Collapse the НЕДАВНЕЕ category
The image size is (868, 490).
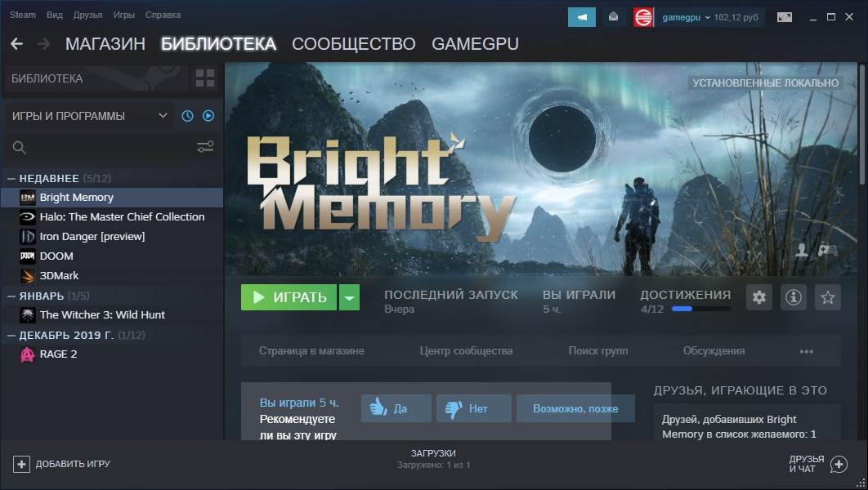point(11,179)
